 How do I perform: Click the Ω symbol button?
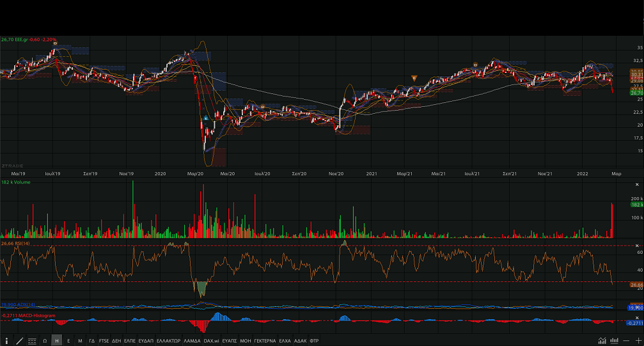tap(45, 341)
